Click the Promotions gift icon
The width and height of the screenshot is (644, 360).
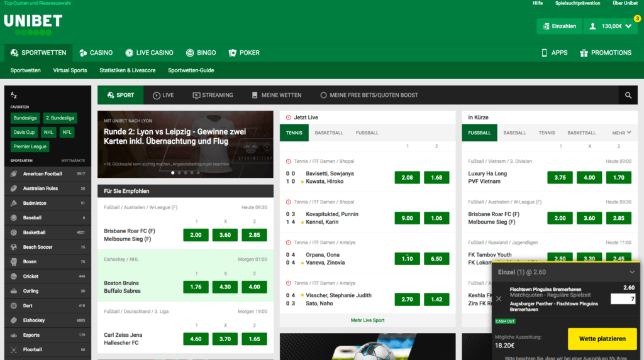(x=584, y=53)
